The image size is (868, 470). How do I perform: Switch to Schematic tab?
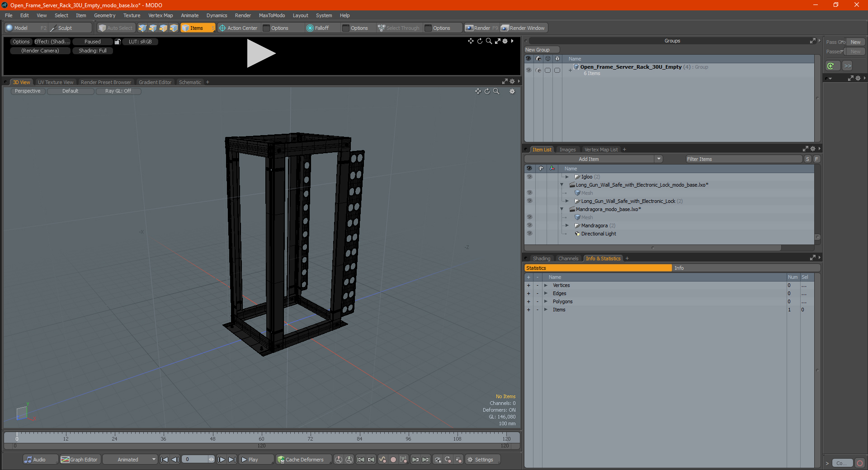click(190, 82)
